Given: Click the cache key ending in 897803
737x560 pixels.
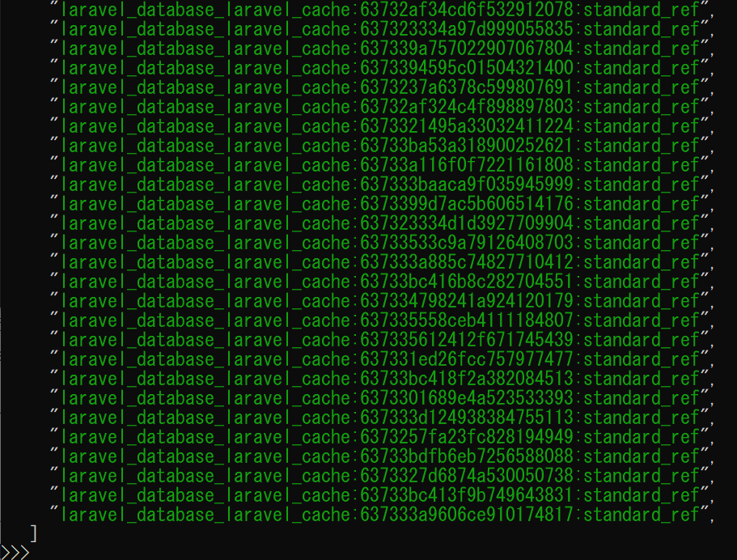Looking at the screenshot, I should point(379,107).
